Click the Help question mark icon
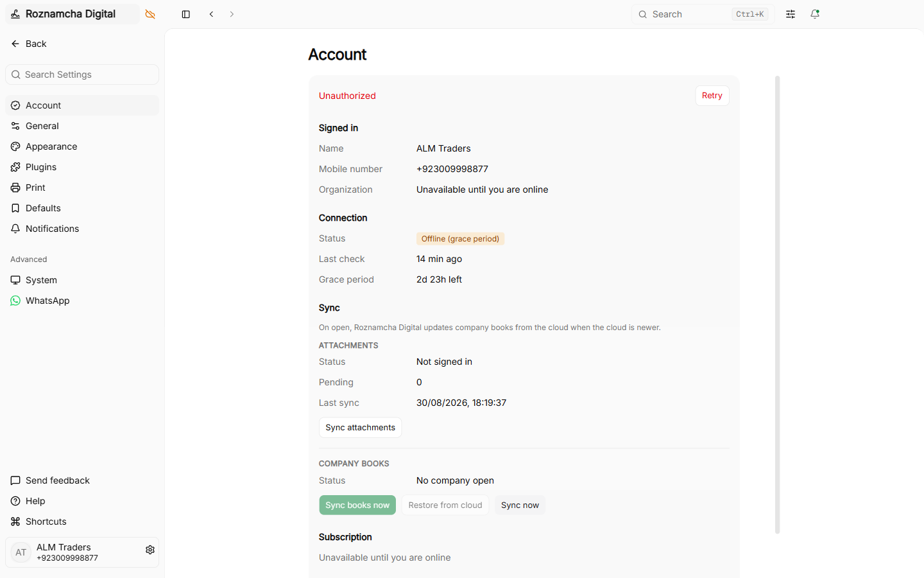924x578 pixels. point(15,501)
